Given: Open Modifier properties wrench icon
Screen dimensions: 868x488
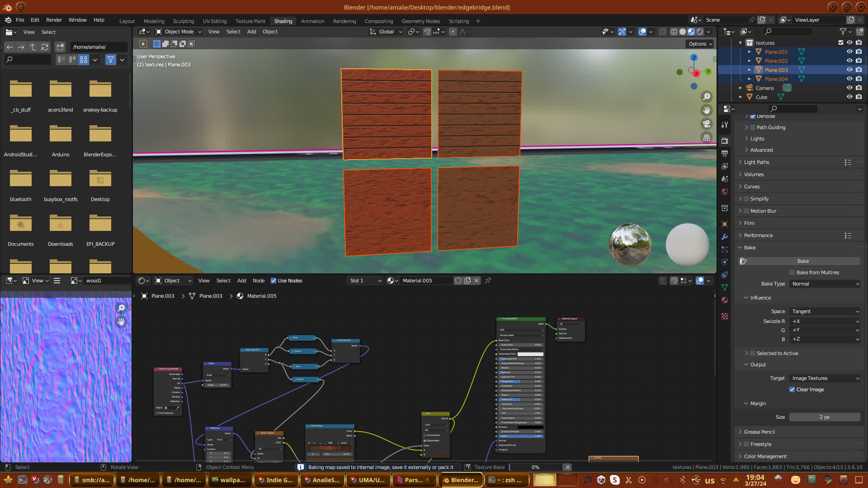Looking at the screenshot, I should [725, 237].
